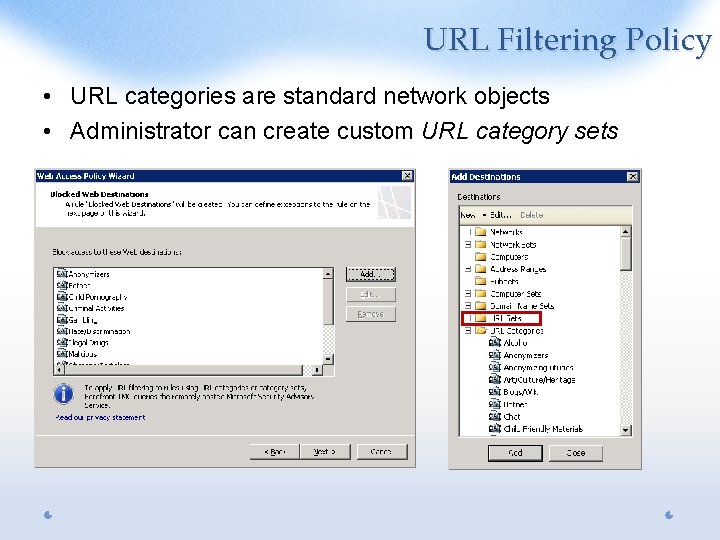Click the blocked list's scroll up arrow
The image size is (720, 540).
pyautogui.click(x=328, y=274)
